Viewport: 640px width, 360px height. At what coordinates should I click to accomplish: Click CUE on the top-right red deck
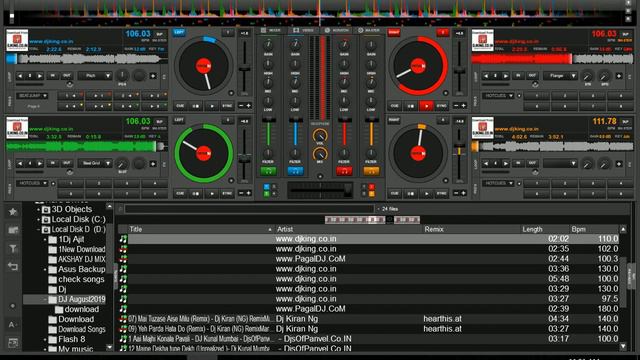pos(394,106)
